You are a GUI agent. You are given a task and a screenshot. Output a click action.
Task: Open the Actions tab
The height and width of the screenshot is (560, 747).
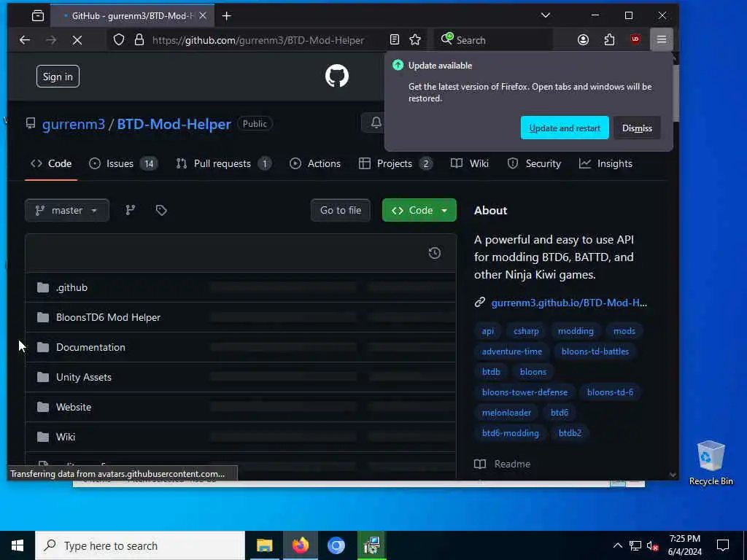point(315,164)
